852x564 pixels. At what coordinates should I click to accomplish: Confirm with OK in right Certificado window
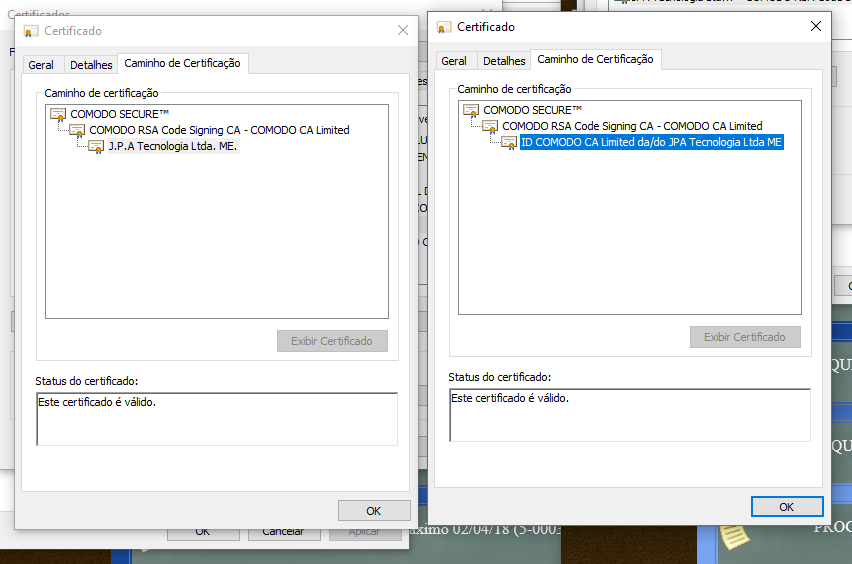point(787,507)
